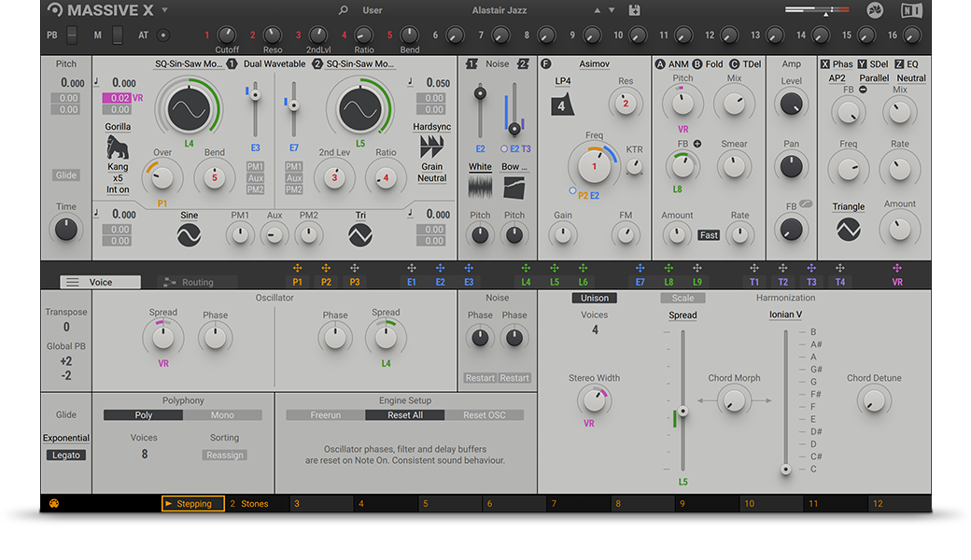Toggle the Reassign sorting button
Viewport: 971px width, 560px height.
click(x=225, y=455)
